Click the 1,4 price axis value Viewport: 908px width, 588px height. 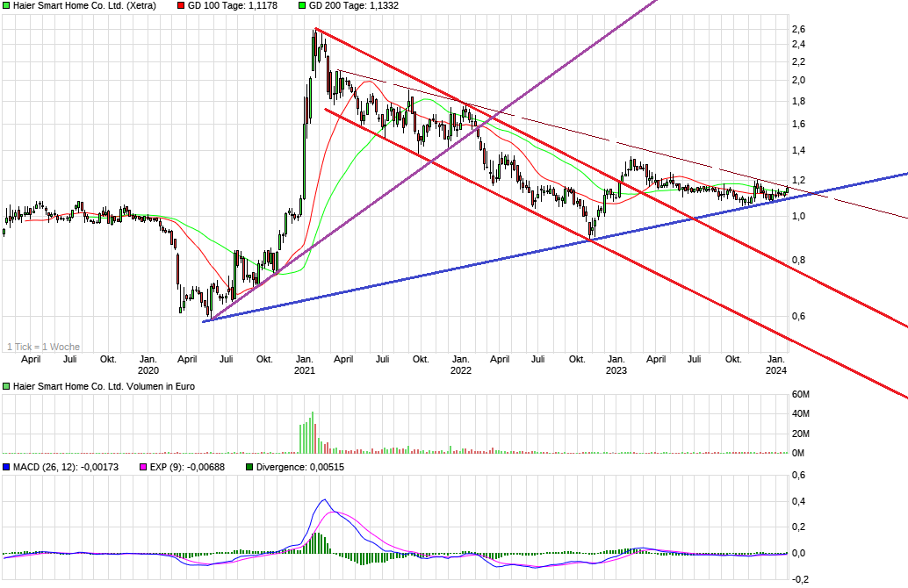(x=798, y=150)
